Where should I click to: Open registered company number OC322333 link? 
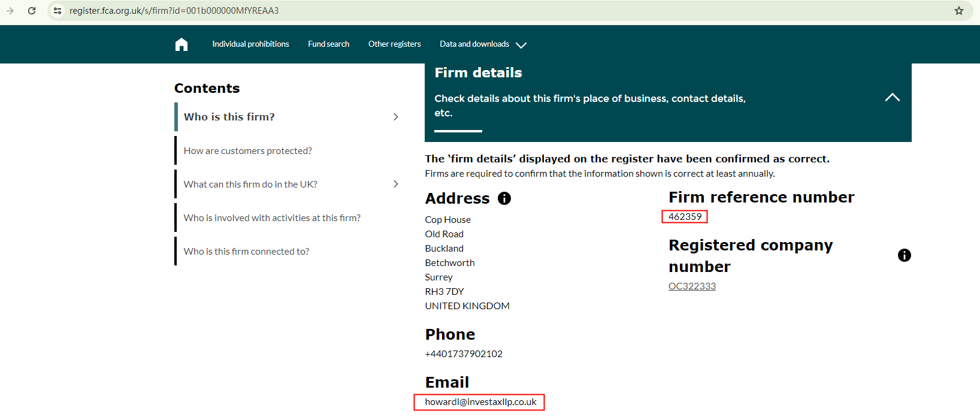(692, 286)
